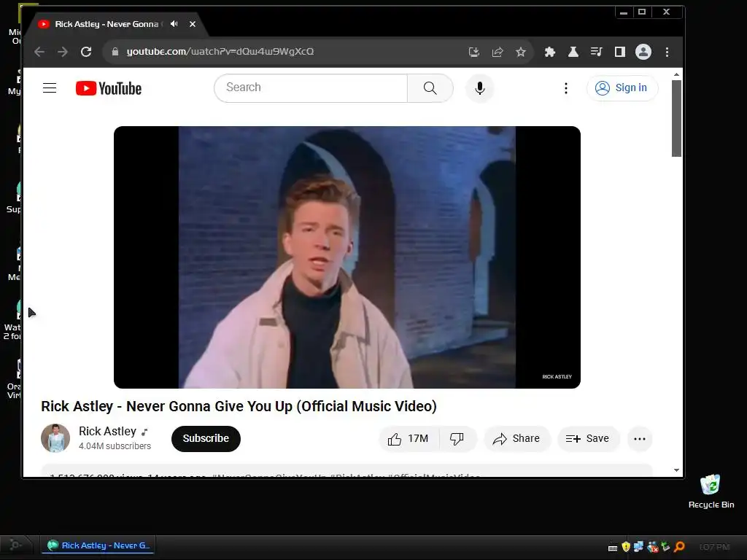
Task: View site info via the padlock icon
Action: point(115,52)
